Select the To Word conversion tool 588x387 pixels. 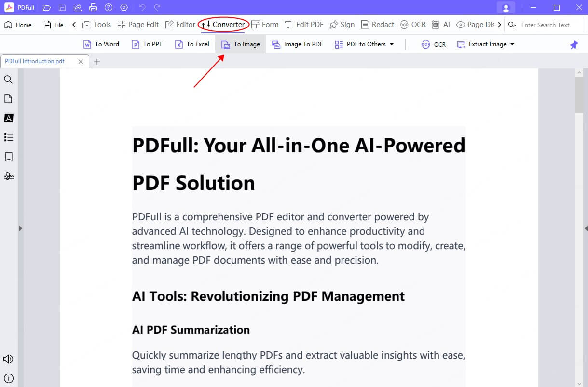point(101,44)
